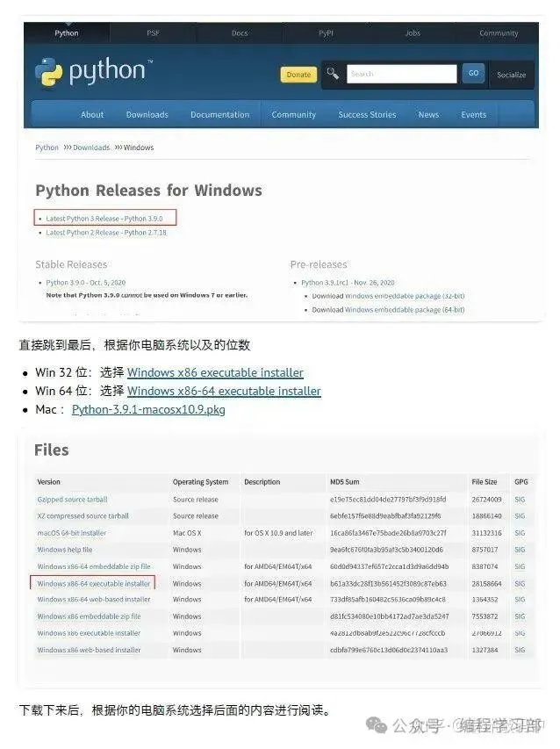Screen dimensions: 560x749
Task: Click SIG link for Gzipped source tarball
Action: 520,499
